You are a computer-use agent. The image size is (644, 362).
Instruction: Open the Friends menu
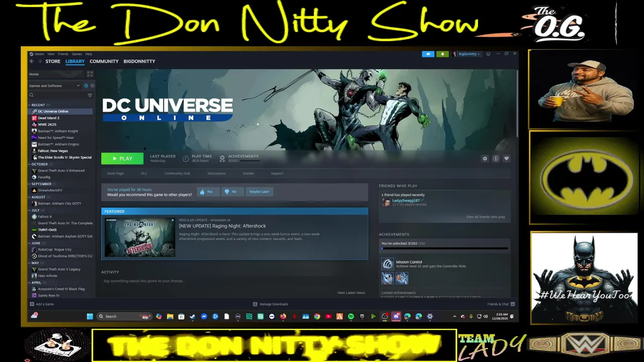(x=63, y=54)
